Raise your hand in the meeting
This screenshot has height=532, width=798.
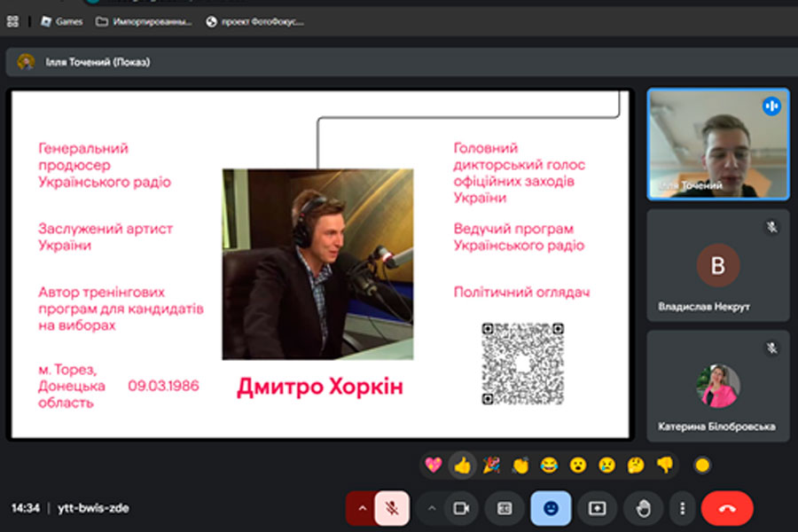pos(643,508)
